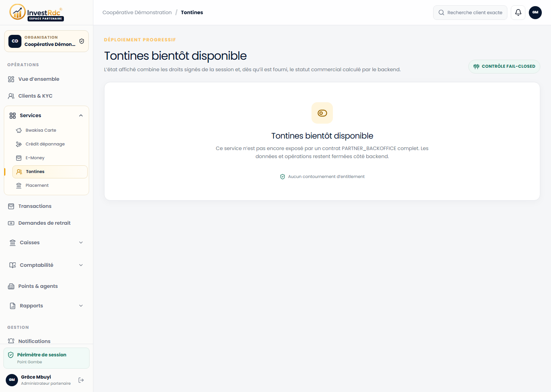This screenshot has height=392, width=551.
Task: Click the Périmètre de session shield icon
Action: [11, 355]
